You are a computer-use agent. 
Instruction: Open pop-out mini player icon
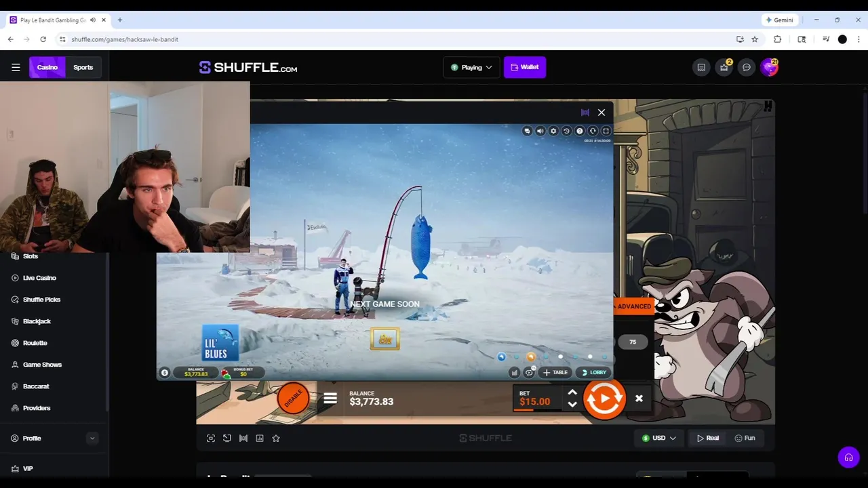coord(227,439)
